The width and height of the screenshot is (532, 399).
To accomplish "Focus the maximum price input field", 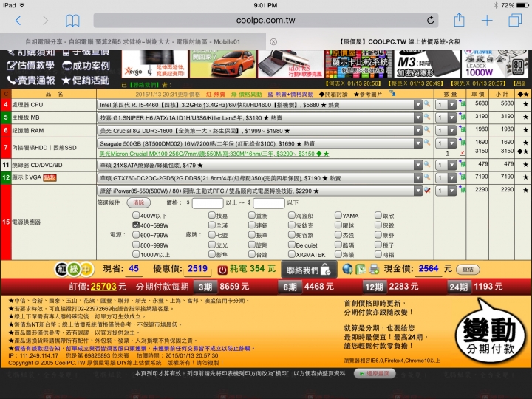I will 269,203.
